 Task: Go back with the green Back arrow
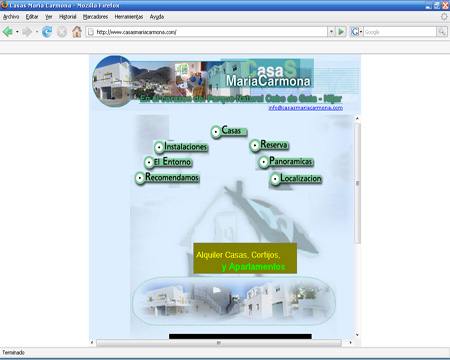tap(7, 32)
